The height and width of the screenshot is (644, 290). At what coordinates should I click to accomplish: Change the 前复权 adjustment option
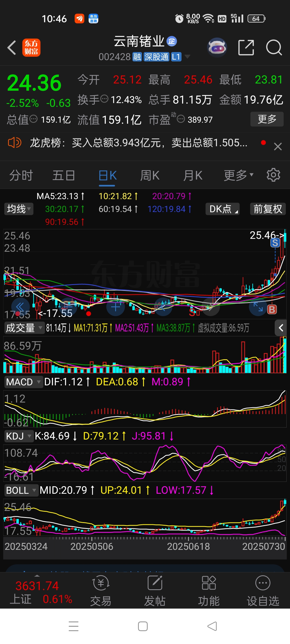tap(268, 209)
